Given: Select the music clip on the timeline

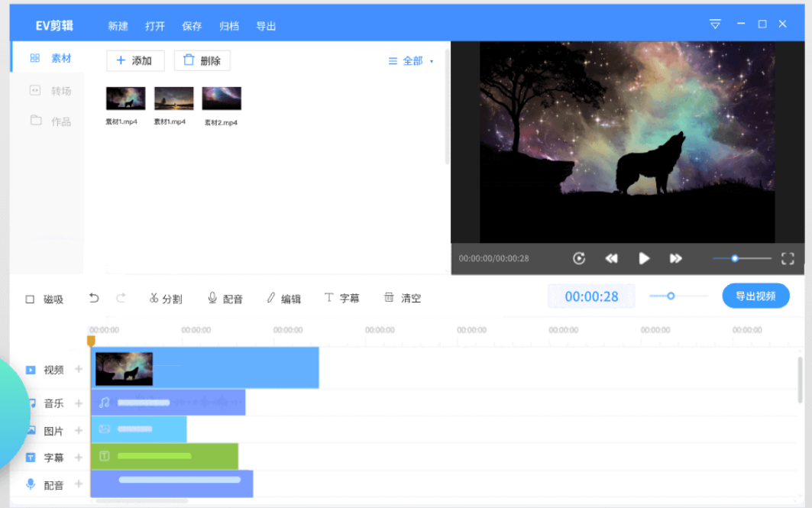Looking at the screenshot, I should pyautogui.click(x=168, y=403).
